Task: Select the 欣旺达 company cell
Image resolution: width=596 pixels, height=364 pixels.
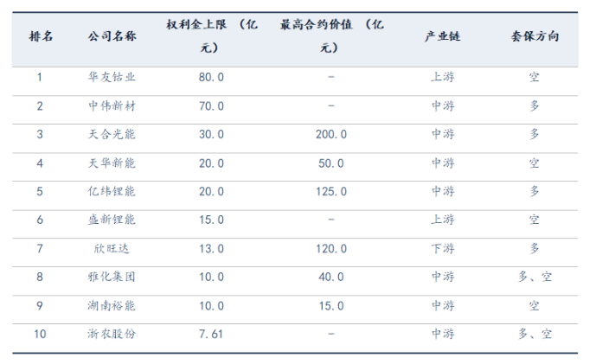Action: [x=112, y=248]
